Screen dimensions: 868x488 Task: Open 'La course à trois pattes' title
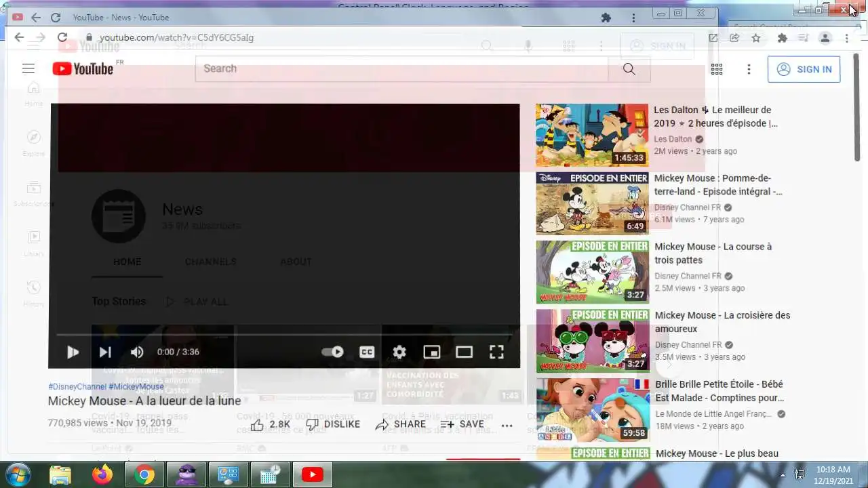tap(713, 253)
